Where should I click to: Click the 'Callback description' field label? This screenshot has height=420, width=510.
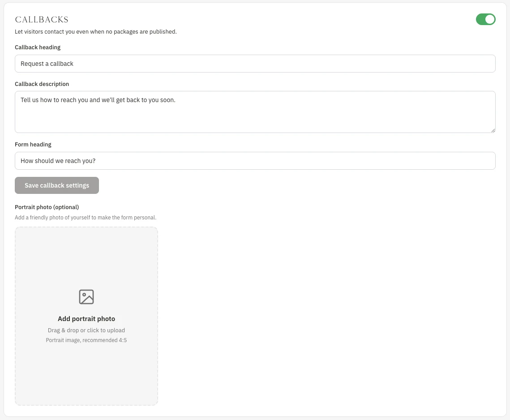(x=42, y=84)
